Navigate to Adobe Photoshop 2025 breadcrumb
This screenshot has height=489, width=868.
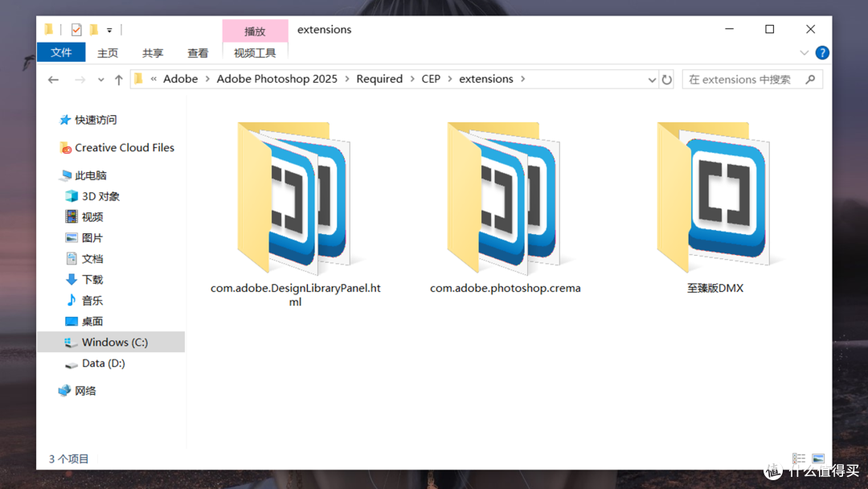(x=276, y=79)
